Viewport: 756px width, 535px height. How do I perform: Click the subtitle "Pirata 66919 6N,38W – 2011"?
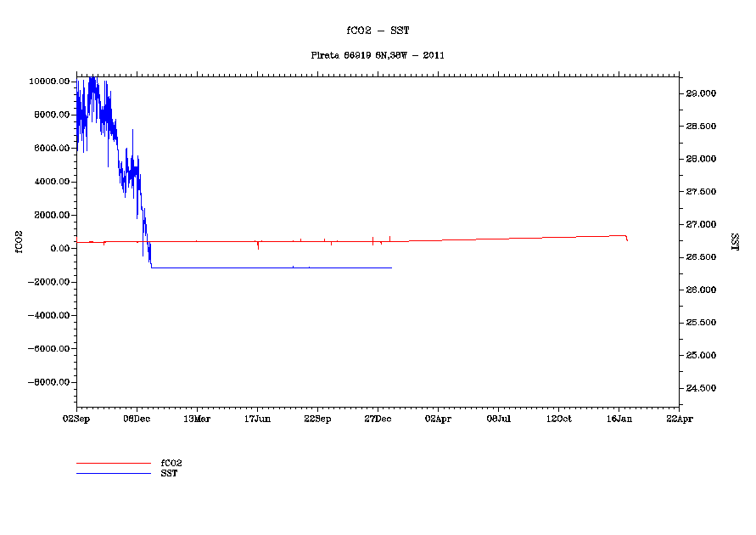click(378, 55)
